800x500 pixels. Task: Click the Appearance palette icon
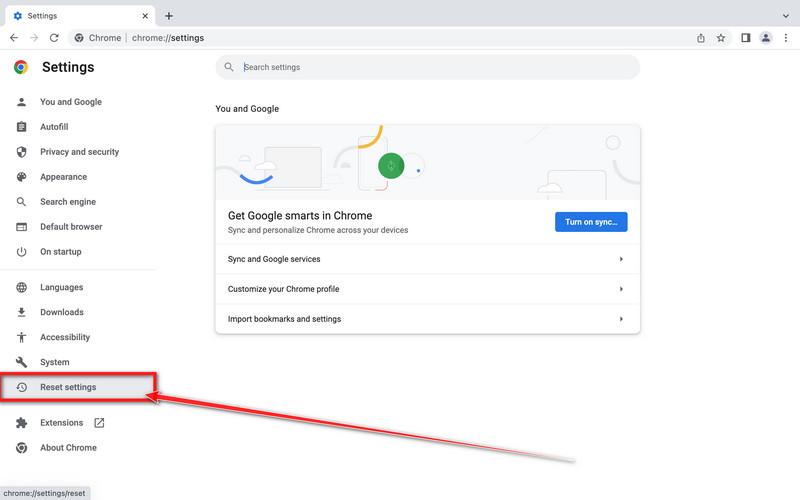pos(21,177)
